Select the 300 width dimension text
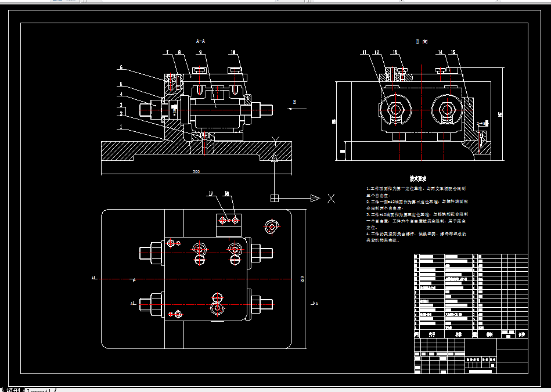 pyautogui.click(x=196, y=171)
